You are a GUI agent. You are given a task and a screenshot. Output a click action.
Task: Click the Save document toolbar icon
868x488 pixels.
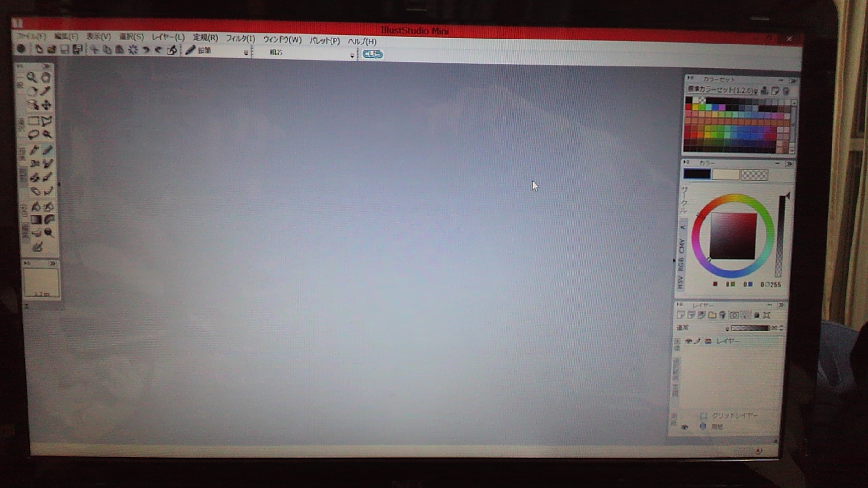[65, 50]
